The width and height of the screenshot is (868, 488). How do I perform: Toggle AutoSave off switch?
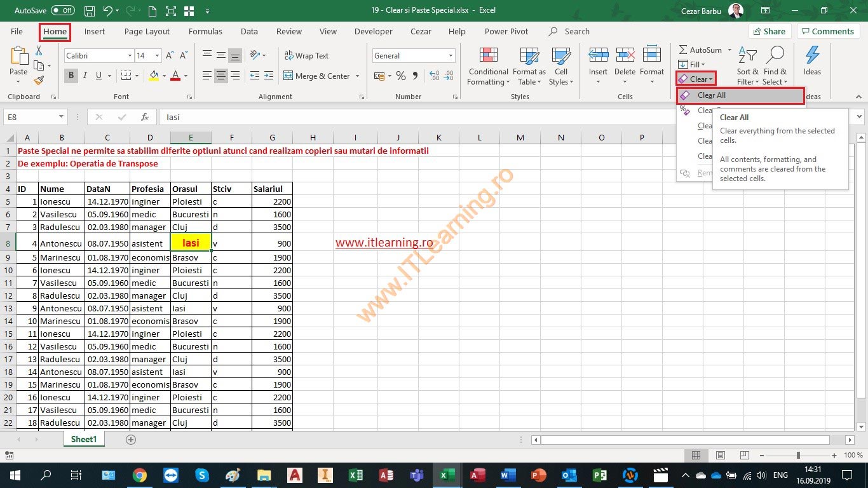click(62, 11)
